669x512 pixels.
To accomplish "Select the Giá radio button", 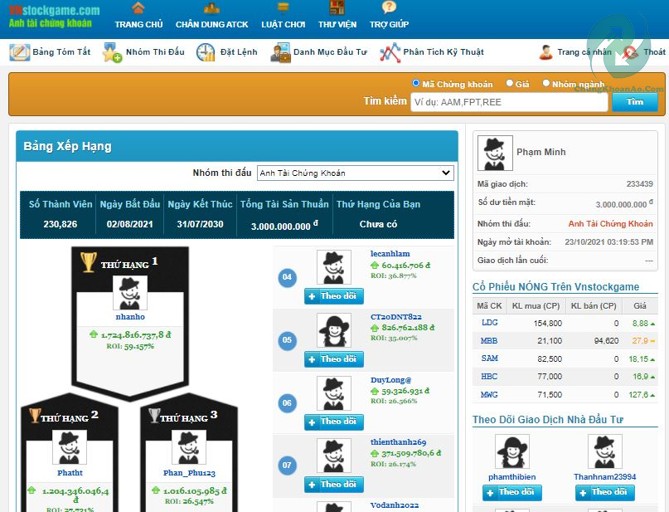I will 510,84.
